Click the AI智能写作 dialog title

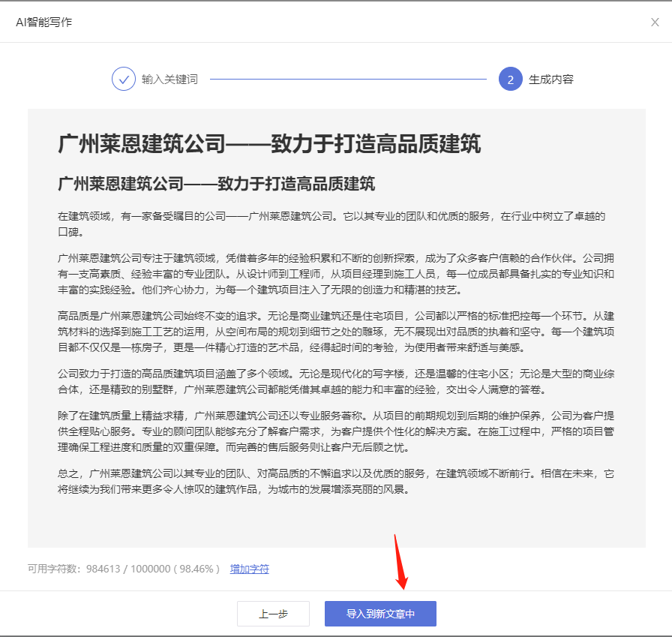tap(44, 22)
